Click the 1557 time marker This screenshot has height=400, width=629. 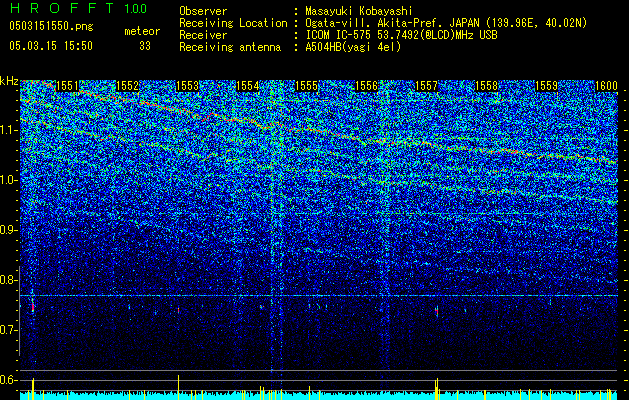426,86
